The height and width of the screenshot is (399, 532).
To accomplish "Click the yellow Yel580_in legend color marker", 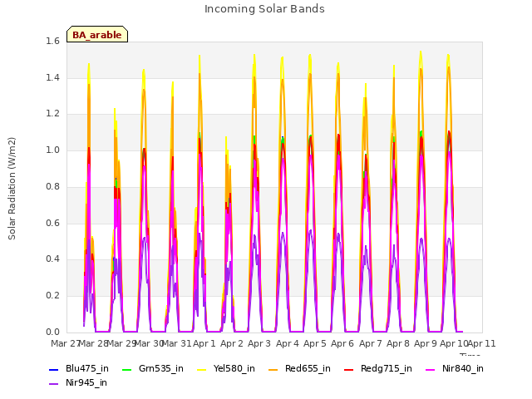I will point(202,369).
